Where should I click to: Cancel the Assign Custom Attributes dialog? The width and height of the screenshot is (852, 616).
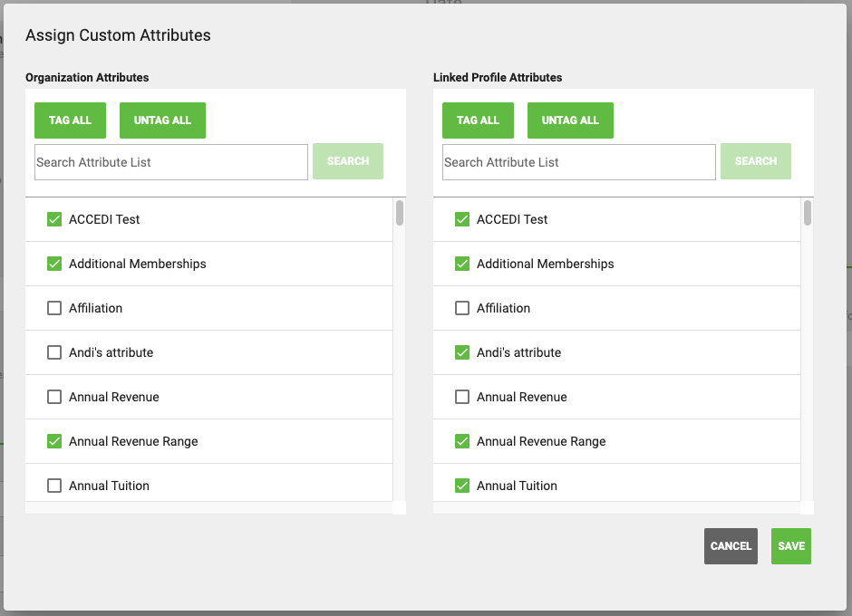(731, 546)
